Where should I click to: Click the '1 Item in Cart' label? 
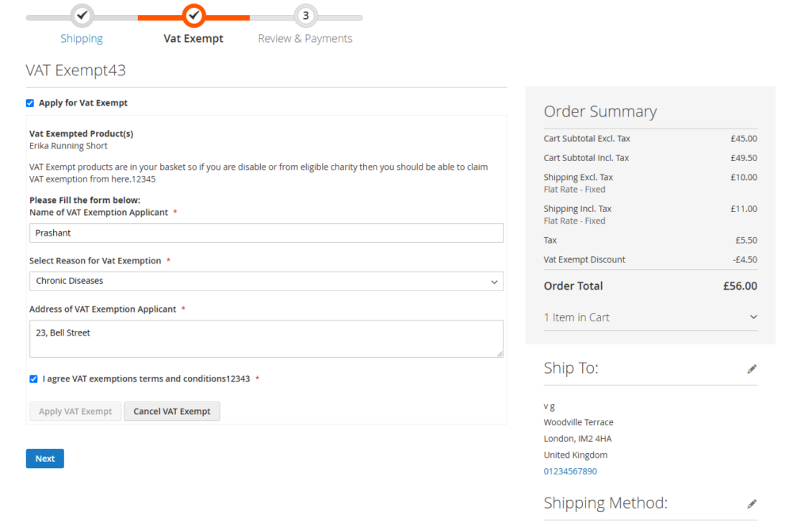576,317
